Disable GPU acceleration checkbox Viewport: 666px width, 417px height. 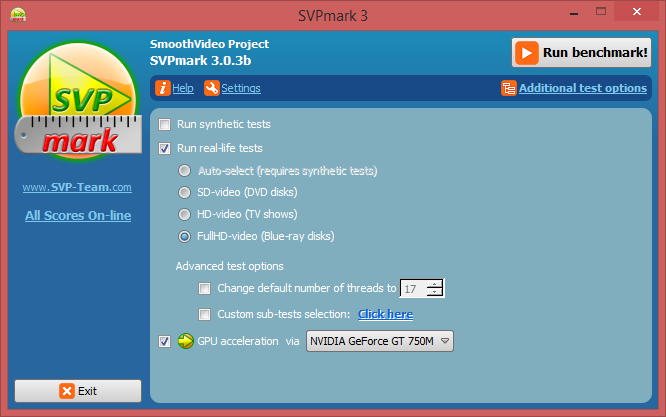click(x=164, y=341)
